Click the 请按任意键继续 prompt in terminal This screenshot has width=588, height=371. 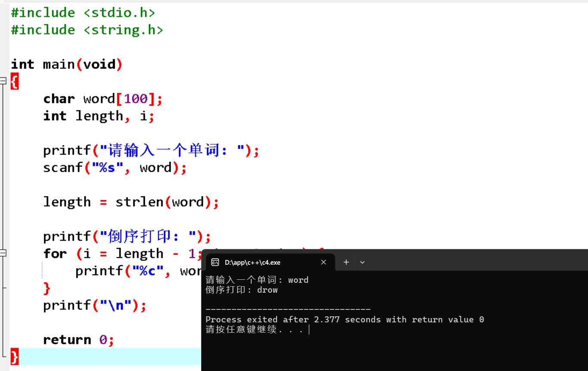(x=254, y=330)
